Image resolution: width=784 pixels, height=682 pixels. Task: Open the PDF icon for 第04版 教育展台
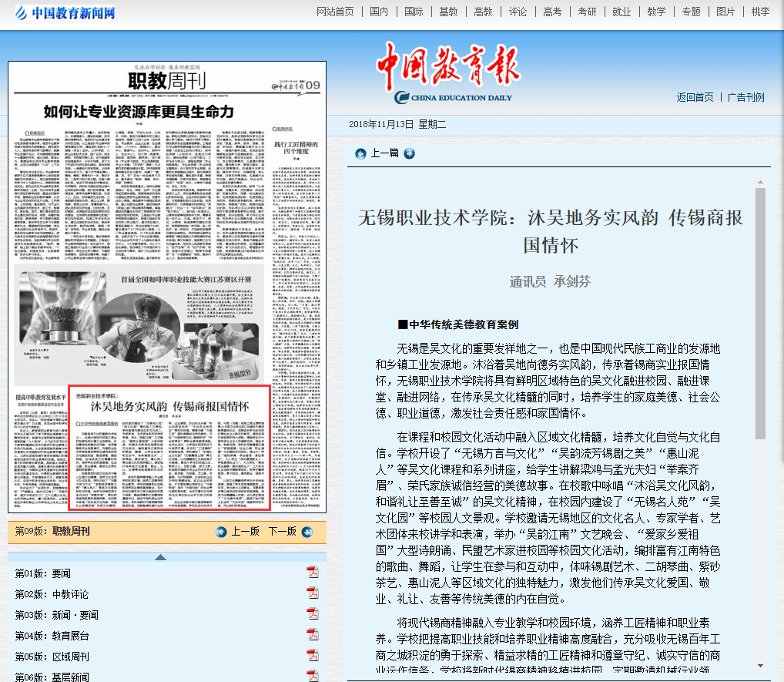313,635
